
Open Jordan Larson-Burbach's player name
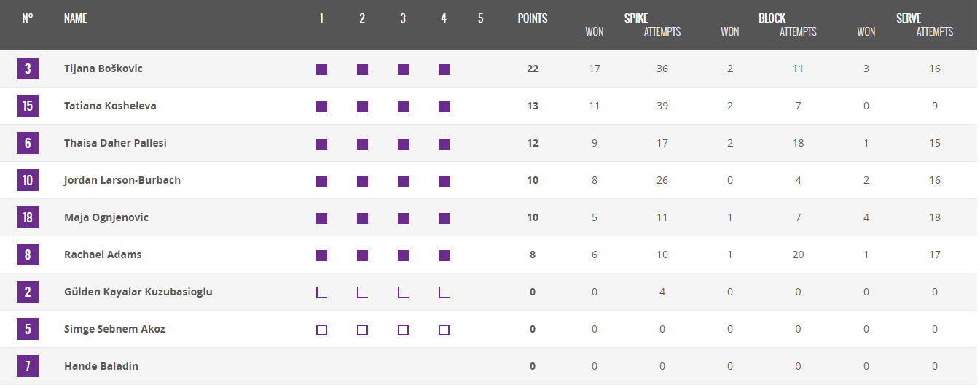tap(122, 180)
